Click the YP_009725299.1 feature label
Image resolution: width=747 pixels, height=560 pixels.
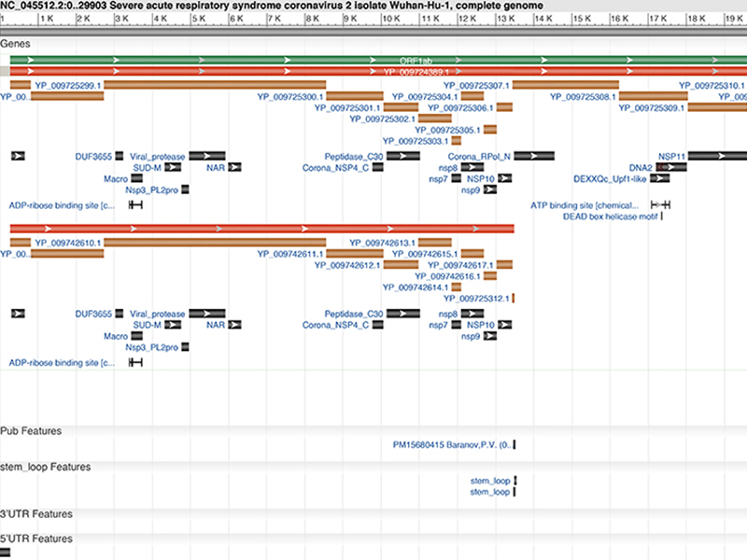pyautogui.click(x=68, y=85)
